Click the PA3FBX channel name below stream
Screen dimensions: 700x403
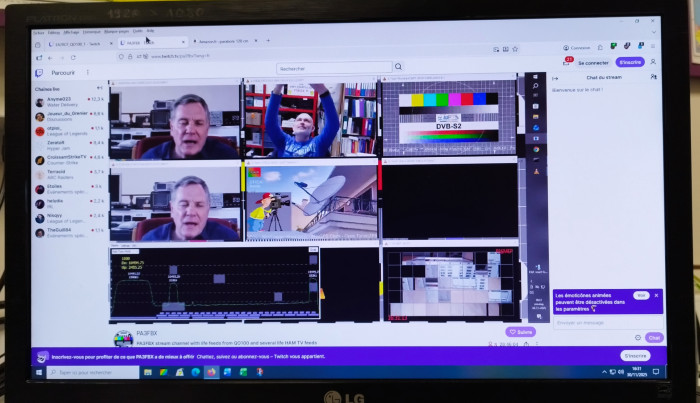pos(146,333)
